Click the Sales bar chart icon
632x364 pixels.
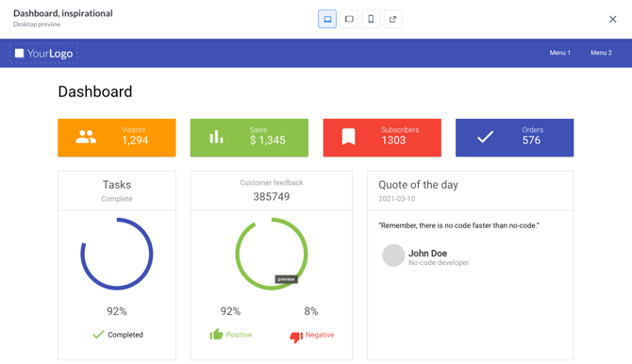216,137
